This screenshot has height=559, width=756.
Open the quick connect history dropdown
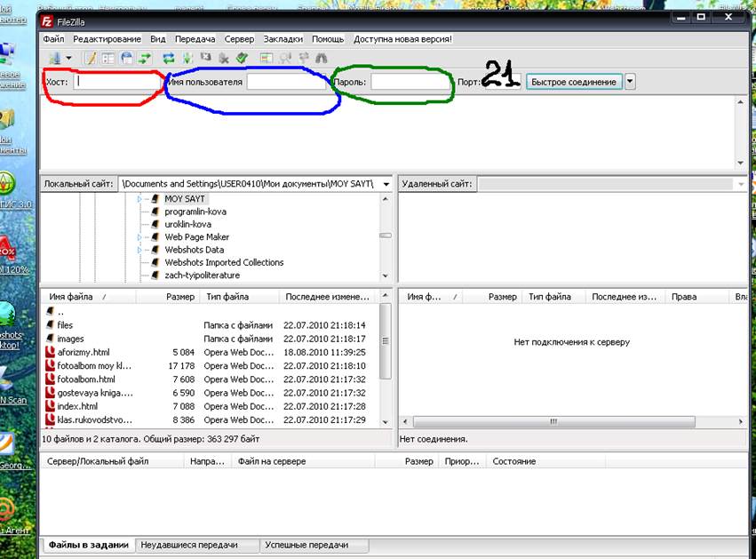630,82
